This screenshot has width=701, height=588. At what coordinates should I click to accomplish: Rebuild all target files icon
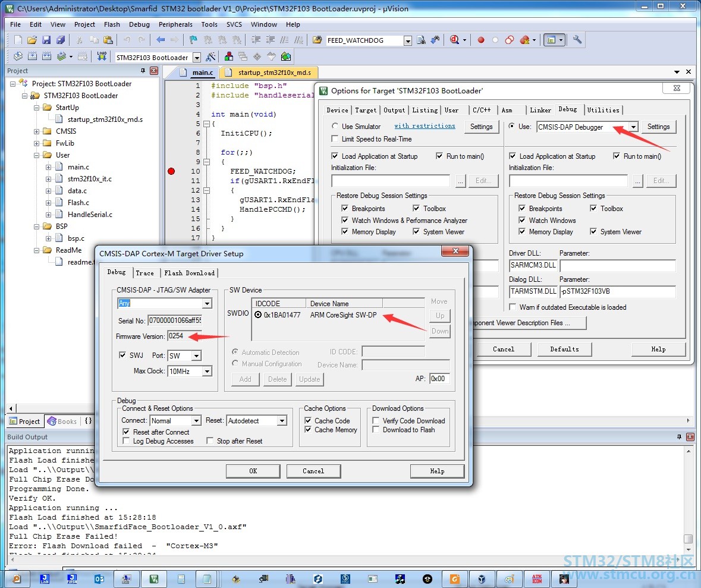point(46,57)
